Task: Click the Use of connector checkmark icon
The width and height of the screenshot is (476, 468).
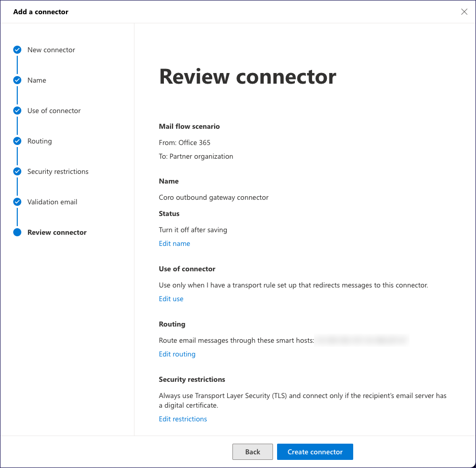Action: 17,111
